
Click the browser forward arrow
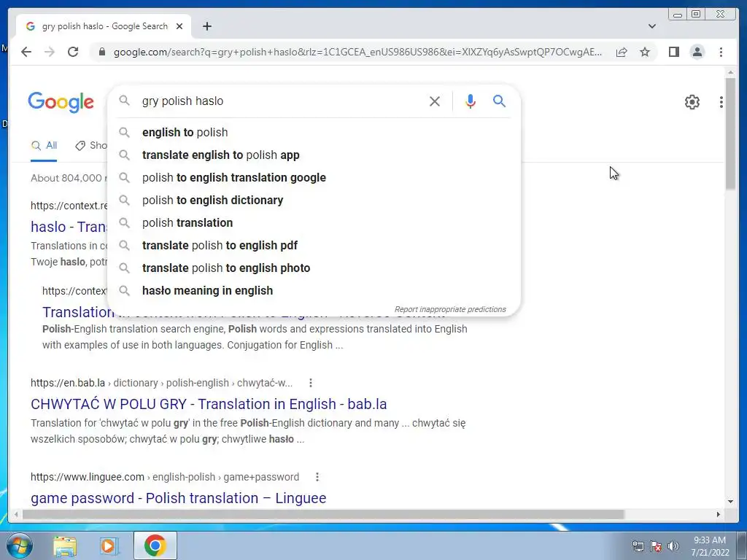[50, 52]
